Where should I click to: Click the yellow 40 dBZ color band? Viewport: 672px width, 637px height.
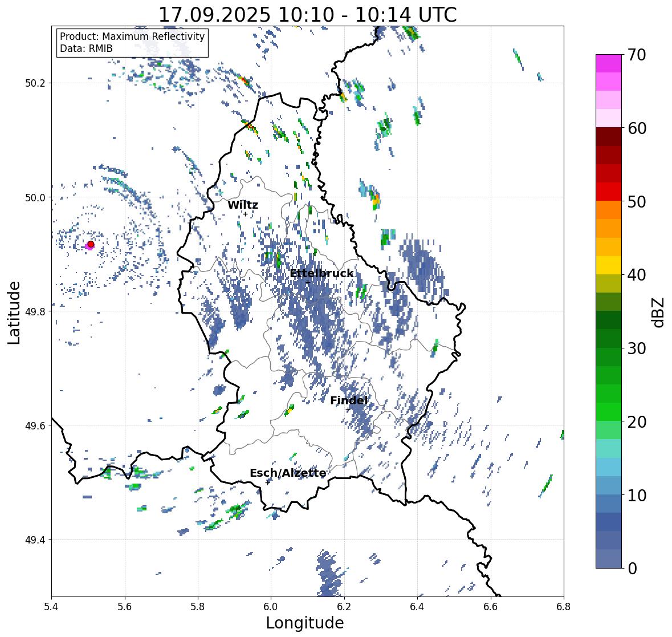[609, 265]
